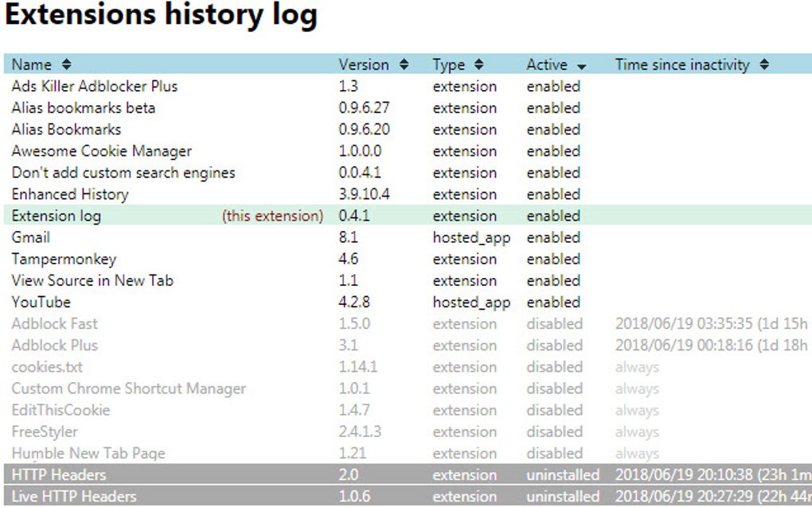Select the Version column header
This screenshot has height=508, width=812.
(x=364, y=64)
